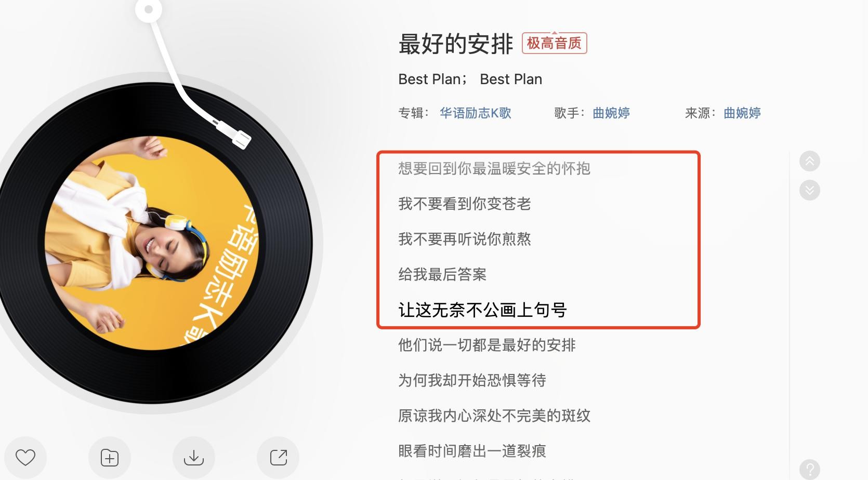This screenshot has width=868, height=480.
Task: Open album link 华语励志K歌
Action: tap(476, 113)
